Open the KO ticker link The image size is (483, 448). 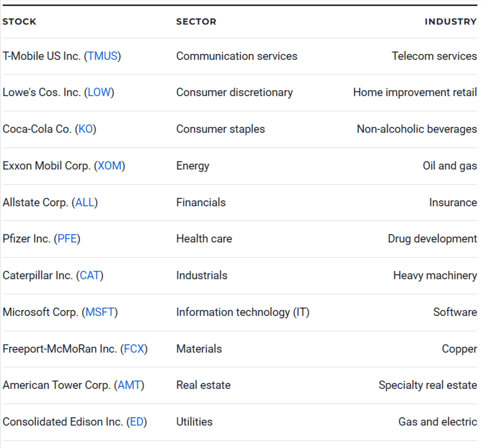86,129
